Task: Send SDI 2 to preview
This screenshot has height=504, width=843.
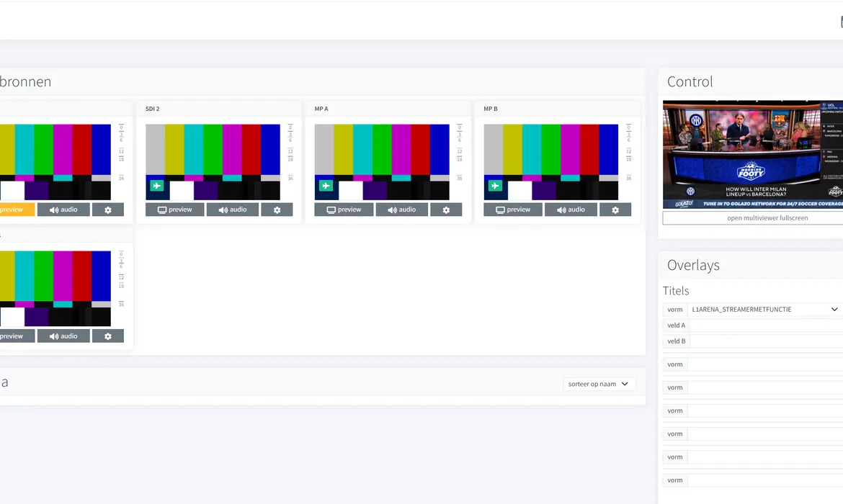Action: 175,210
